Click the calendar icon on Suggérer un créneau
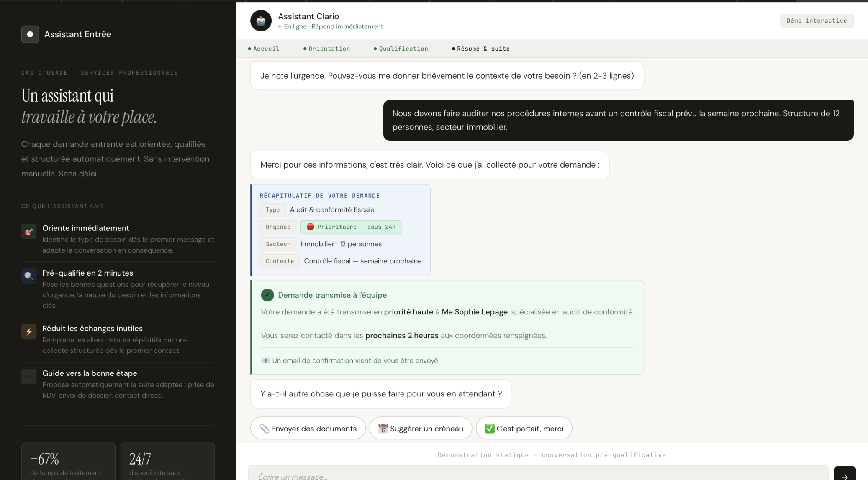The height and width of the screenshot is (480, 868). point(383,428)
